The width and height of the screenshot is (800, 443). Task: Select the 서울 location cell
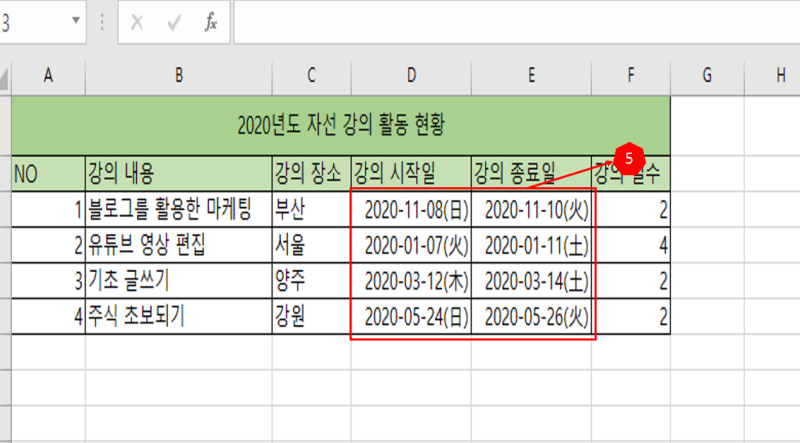pyautogui.click(x=311, y=245)
